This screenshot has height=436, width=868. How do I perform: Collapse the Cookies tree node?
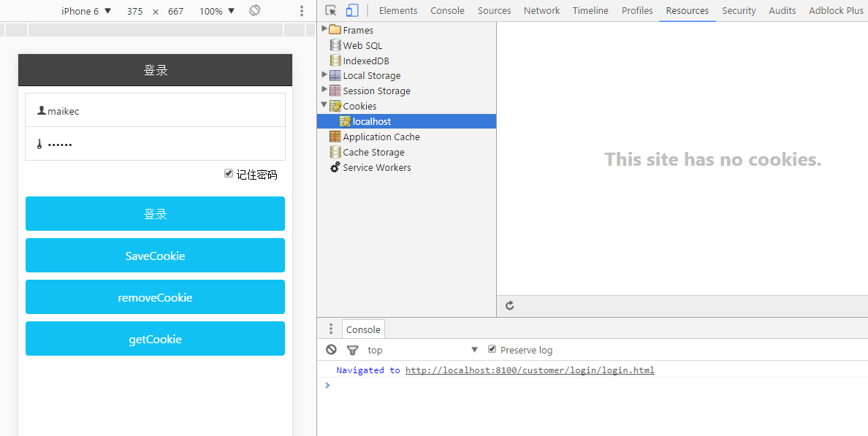[x=324, y=105]
